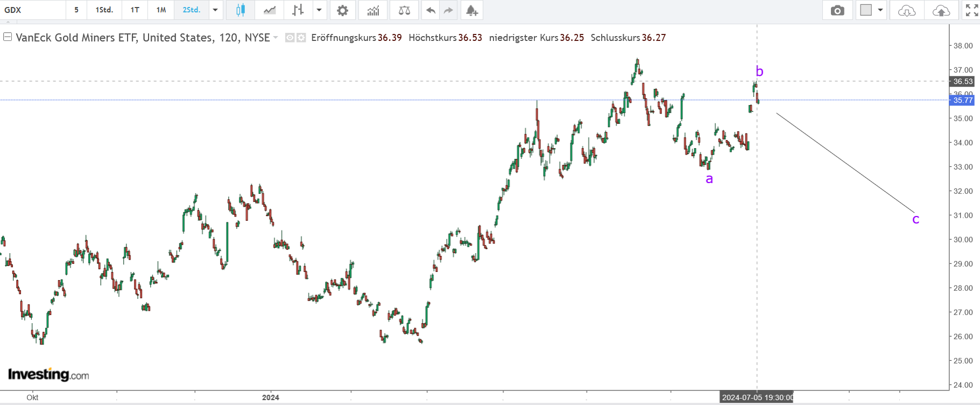The height and width of the screenshot is (405, 980).
Task: Click the Schlusskurs 36.27 value
Action: [x=654, y=38]
